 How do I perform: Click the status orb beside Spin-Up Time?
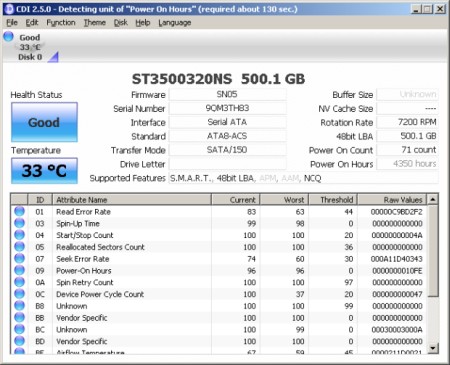point(20,223)
